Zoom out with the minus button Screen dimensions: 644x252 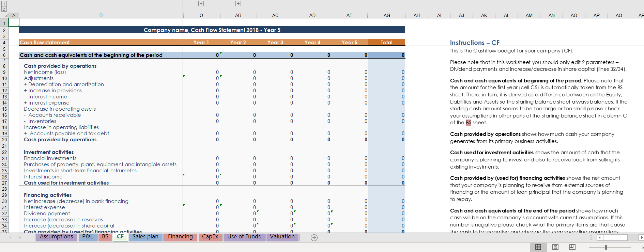click(x=585, y=247)
